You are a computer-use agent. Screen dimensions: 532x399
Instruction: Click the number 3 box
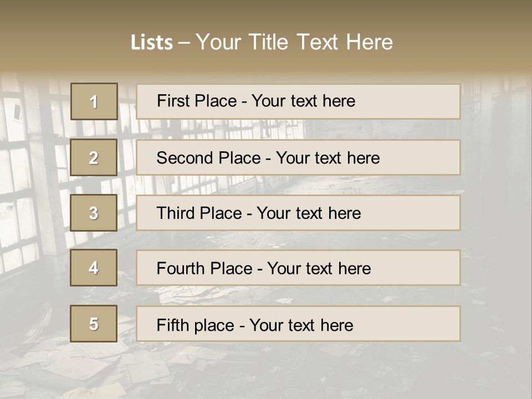click(94, 213)
